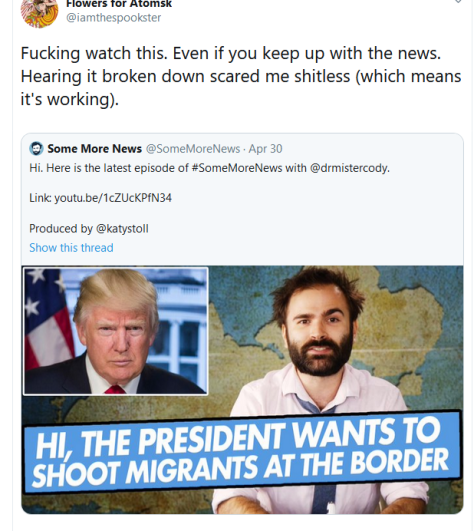Open the @drmistercody mention
The width and height of the screenshot is (474, 531).
[x=350, y=168]
